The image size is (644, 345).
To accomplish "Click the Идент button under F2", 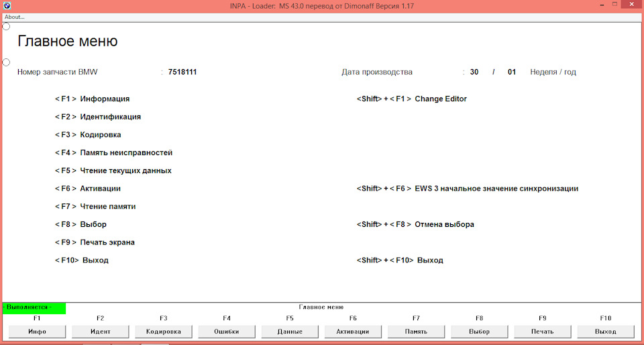I will click(101, 332).
